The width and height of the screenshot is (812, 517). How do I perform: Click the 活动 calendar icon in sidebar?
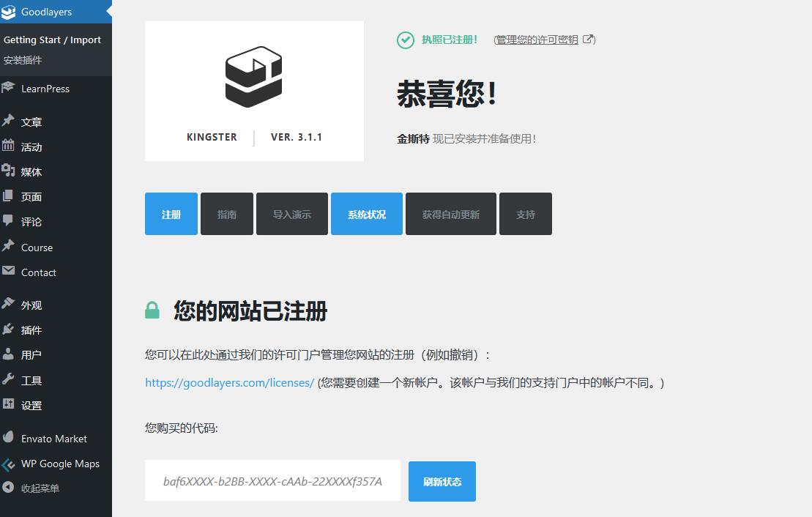[8, 146]
